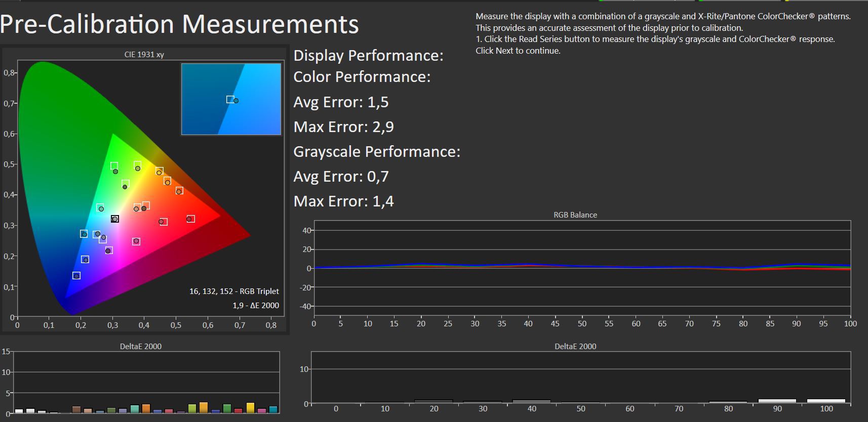
Task: Click the grayscale DeltaE bar at 20
Action: 433,402
